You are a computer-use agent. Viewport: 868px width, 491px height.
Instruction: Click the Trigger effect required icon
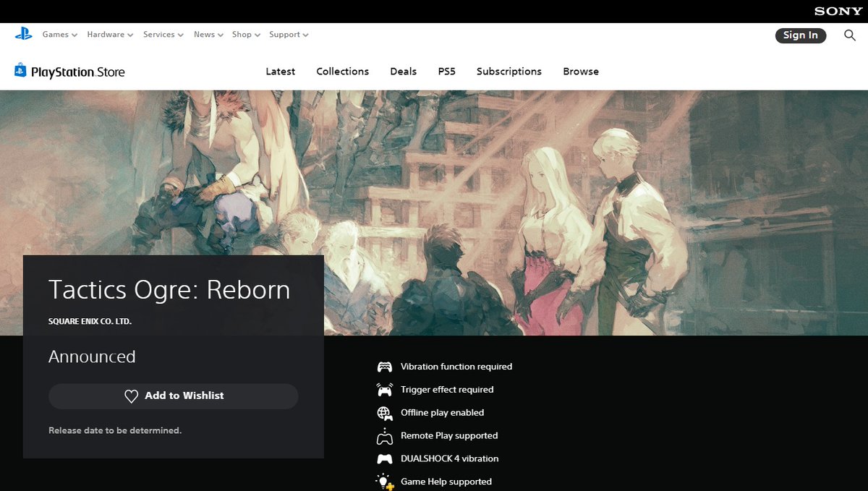385,390
